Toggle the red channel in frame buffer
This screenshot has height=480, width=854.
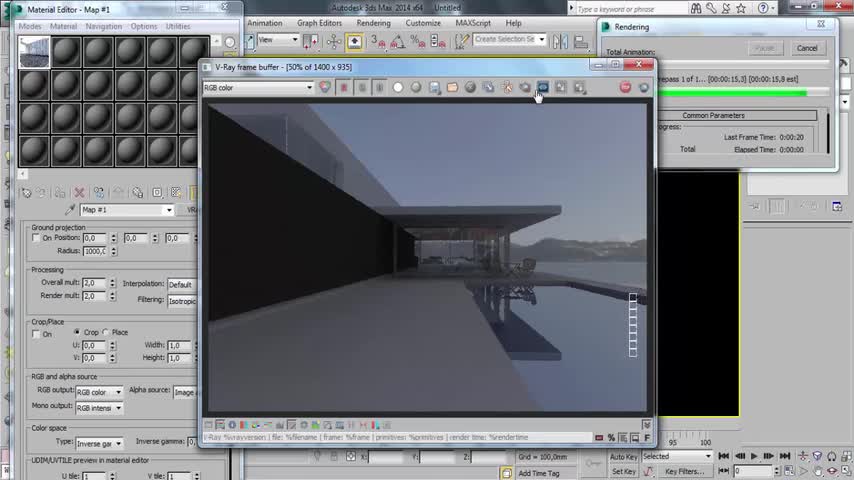pos(344,87)
